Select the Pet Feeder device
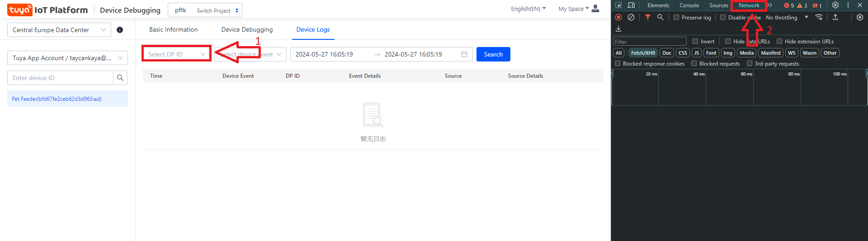Viewport: 868px width, 241px height. pyautogui.click(x=57, y=99)
